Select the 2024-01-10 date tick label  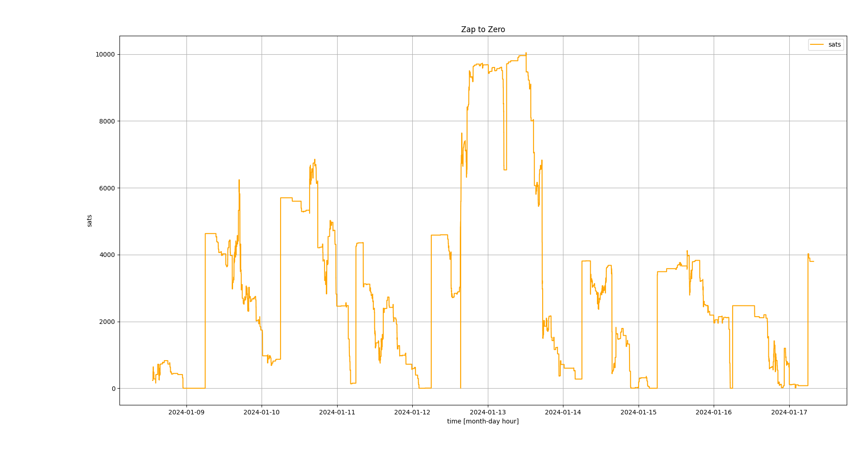pos(262,412)
